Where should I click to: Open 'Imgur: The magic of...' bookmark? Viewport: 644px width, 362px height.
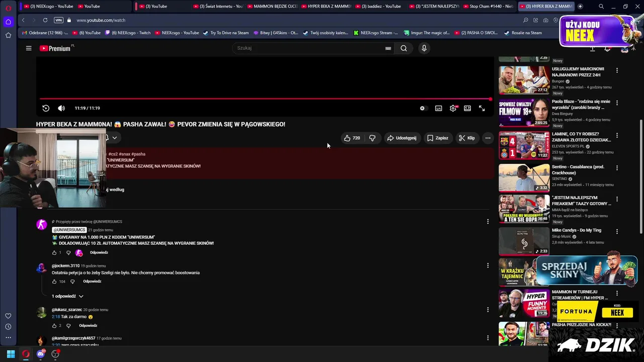[x=426, y=33]
